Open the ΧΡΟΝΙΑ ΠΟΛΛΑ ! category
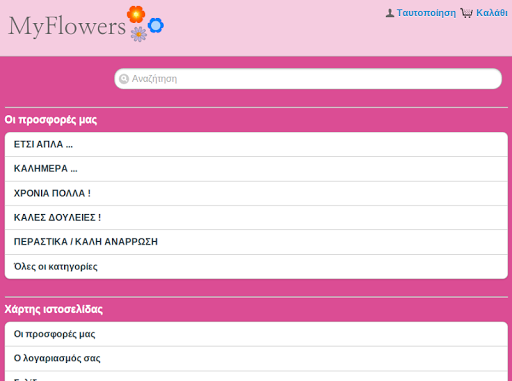The width and height of the screenshot is (512, 381). tap(256, 193)
